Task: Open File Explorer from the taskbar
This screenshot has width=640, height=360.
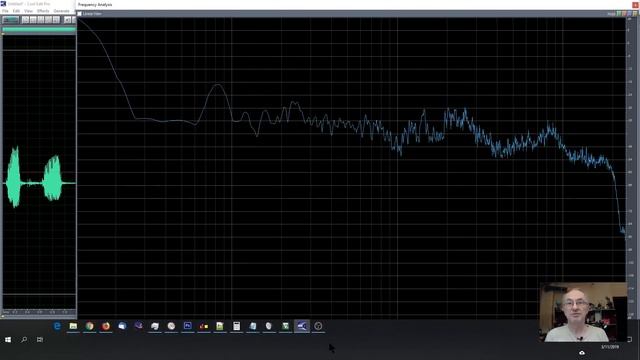Action: (x=73, y=326)
